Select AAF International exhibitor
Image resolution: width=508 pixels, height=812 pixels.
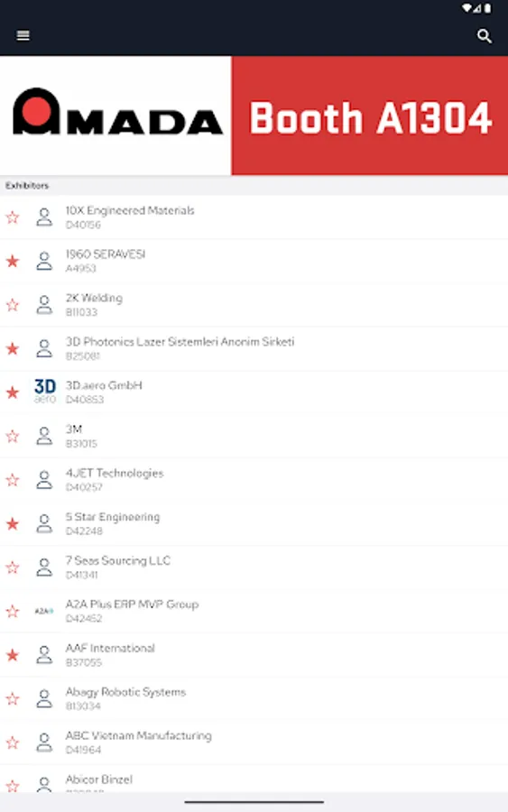[x=254, y=655]
